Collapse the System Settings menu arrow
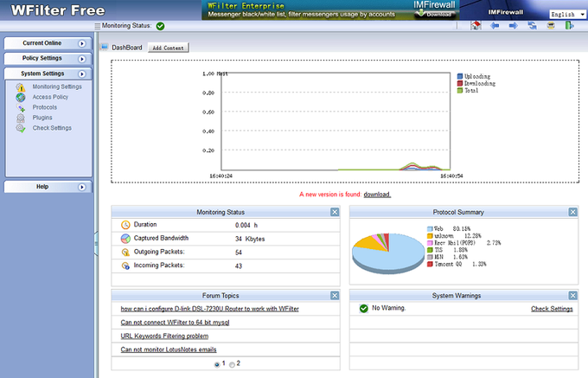The width and height of the screenshot is (588, 378). click(x=81, y=74)
